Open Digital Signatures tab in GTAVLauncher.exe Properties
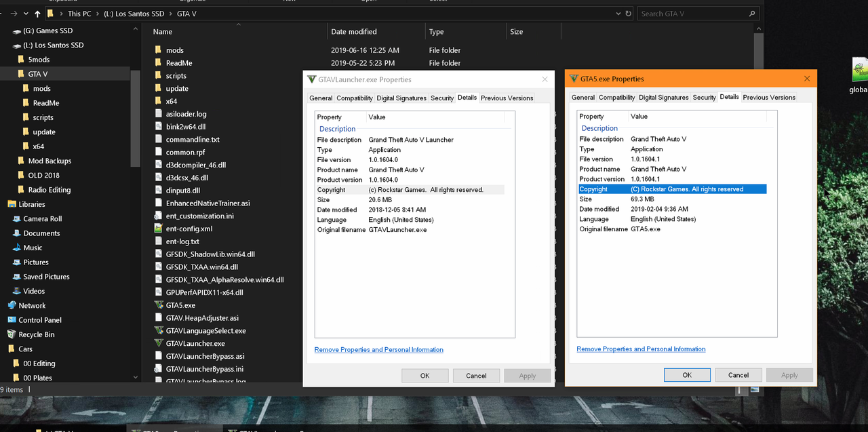This screenshot has height=432, width=868. pyautogui.click(x=401, y=98)
